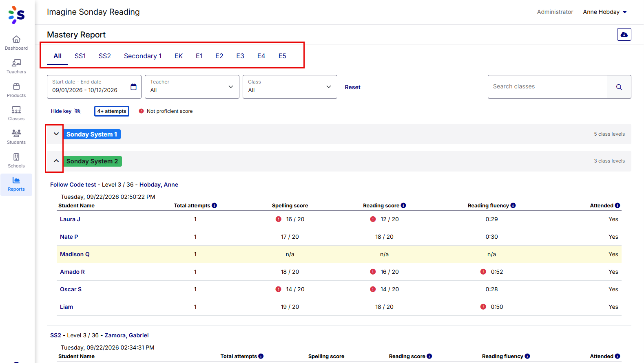
Task: Open the Schools sidebar page
Action: 16,161
